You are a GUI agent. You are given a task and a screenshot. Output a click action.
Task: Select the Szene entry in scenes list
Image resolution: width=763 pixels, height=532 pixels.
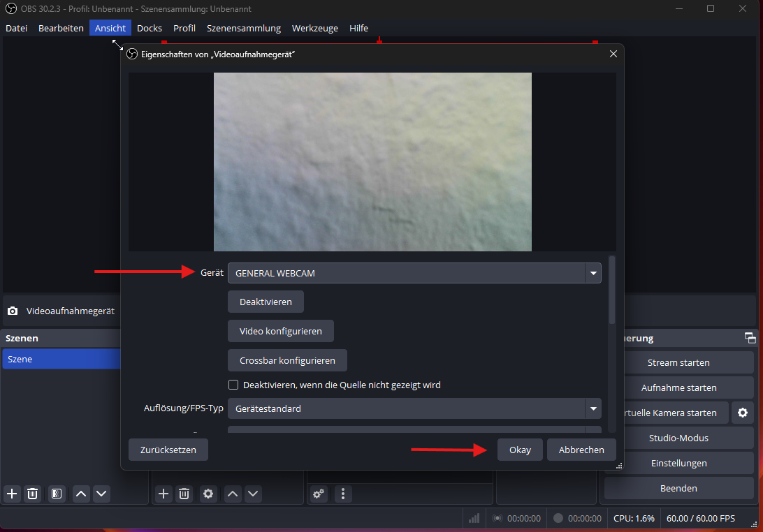click(61, 359)
